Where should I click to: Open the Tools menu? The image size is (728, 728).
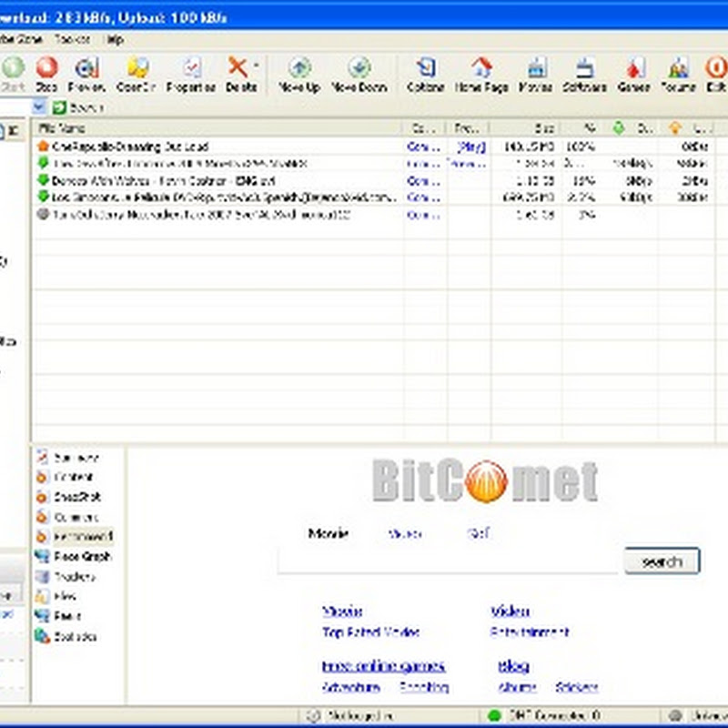coord(73,40)
